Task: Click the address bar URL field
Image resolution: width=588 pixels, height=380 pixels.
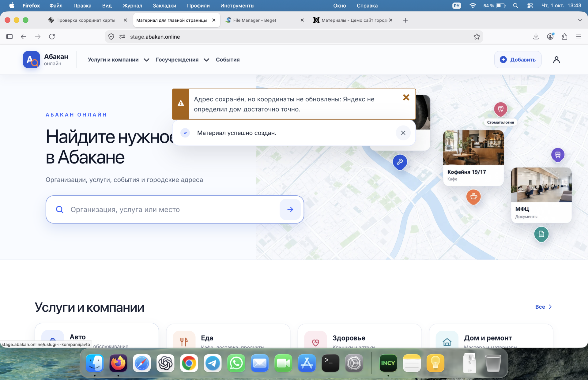Action: coord(294,37)
